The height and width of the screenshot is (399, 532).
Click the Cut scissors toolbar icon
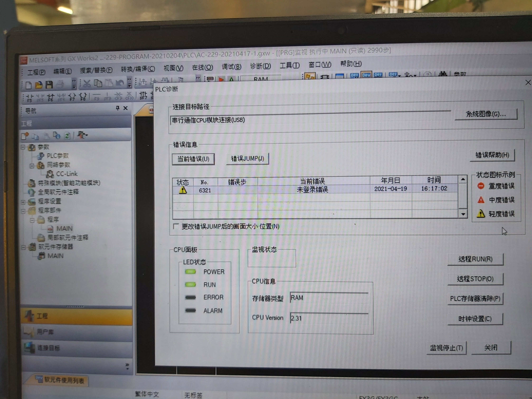click(x=87, y=84)
